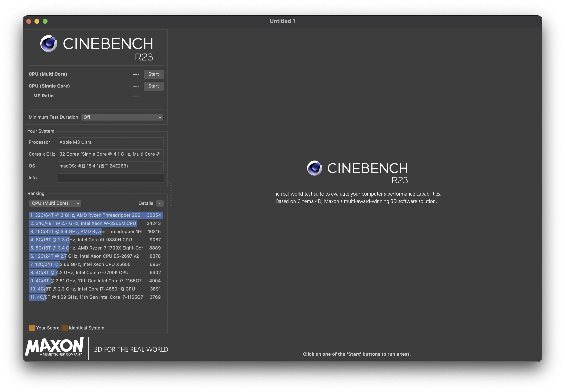Select ranking row Intel Xeon CPU E5-2697 v2

[96, 256]
